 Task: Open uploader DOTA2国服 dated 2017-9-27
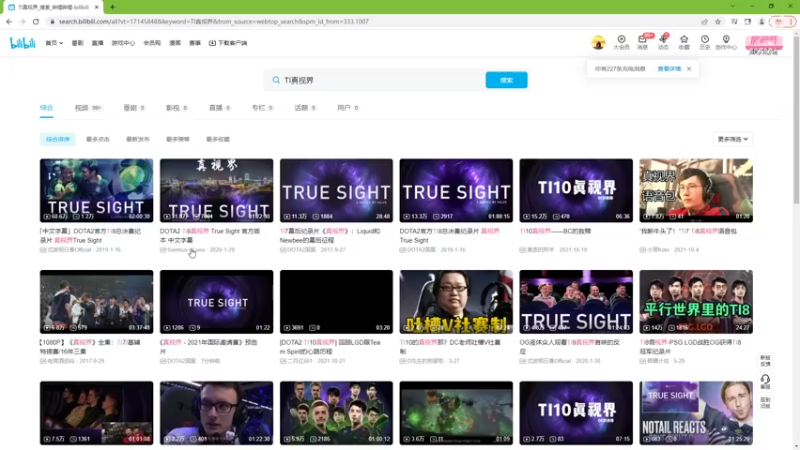[313, 249]
